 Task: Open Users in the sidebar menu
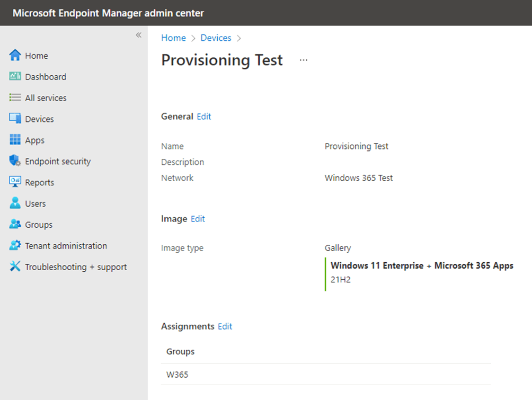[36, 203]
